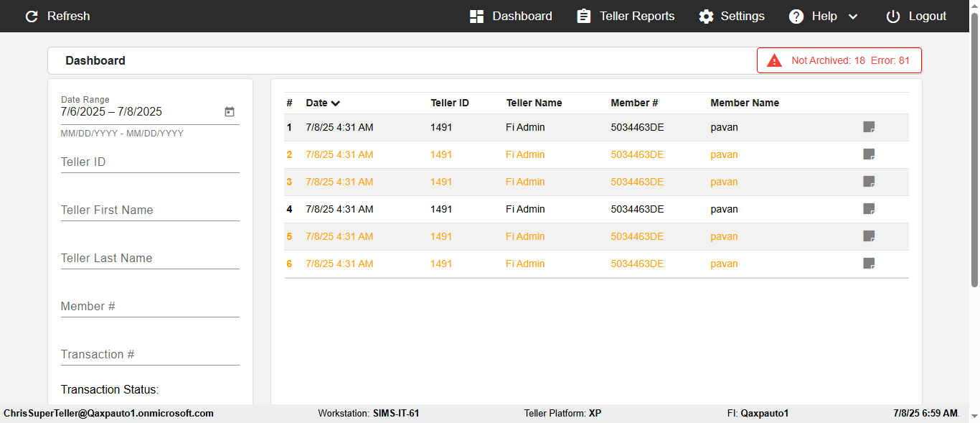
Task: Click pavan in row 1
Action: (x=724, y=127)
